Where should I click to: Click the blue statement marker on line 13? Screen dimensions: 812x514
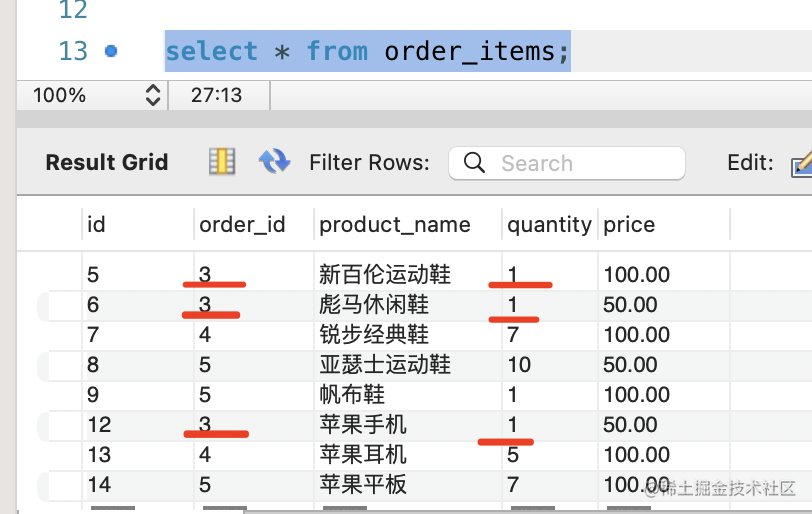coord(111,50)
